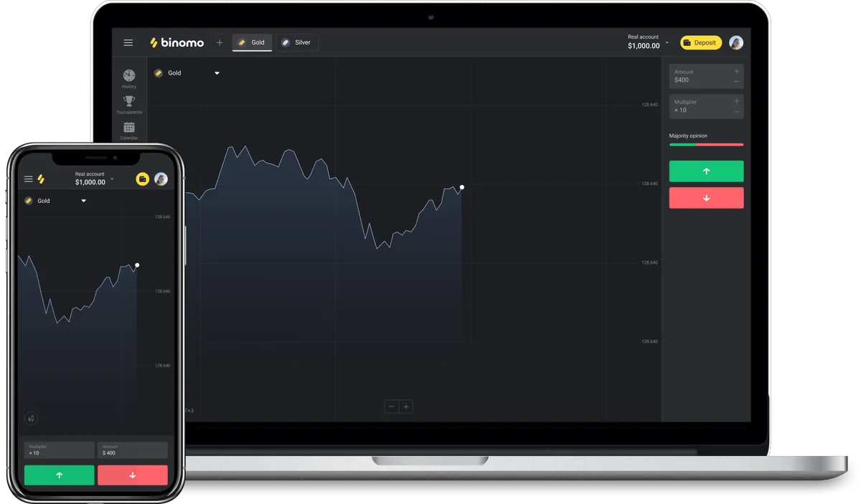Click the Majority opinion indicator bar
Screen dimensions: 861x504
(x=706, y=145)
